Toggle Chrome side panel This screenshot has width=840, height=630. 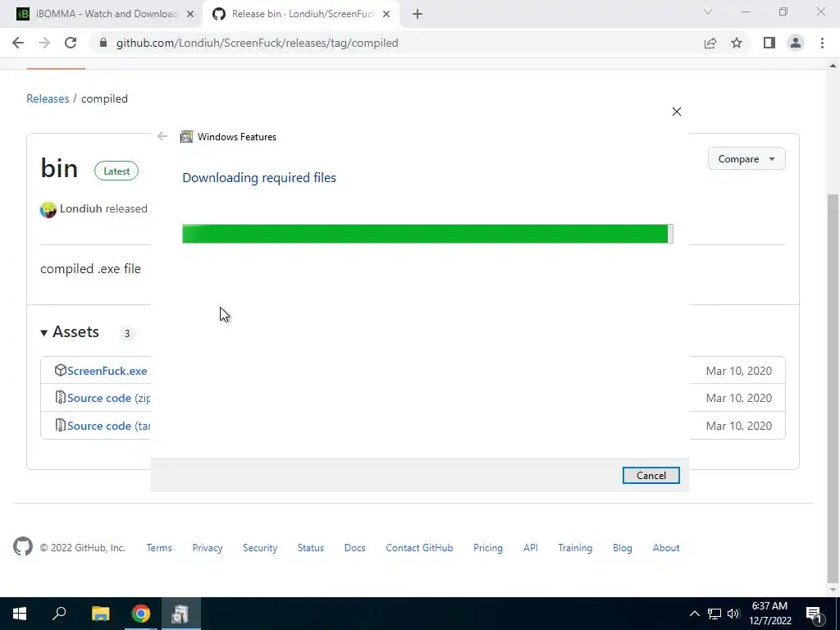(769, 43)
